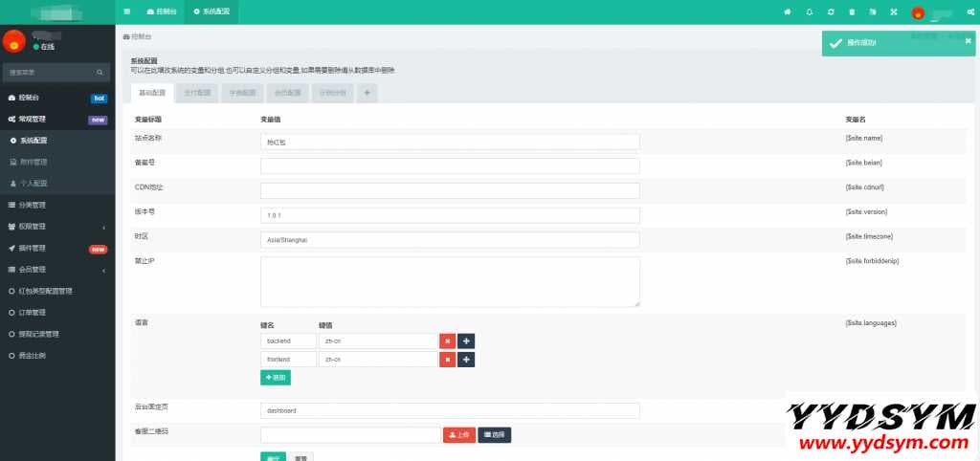The image size is (980, 461).
Task: Open 附件管理 in the sidebar
Action: pos(57,163)
